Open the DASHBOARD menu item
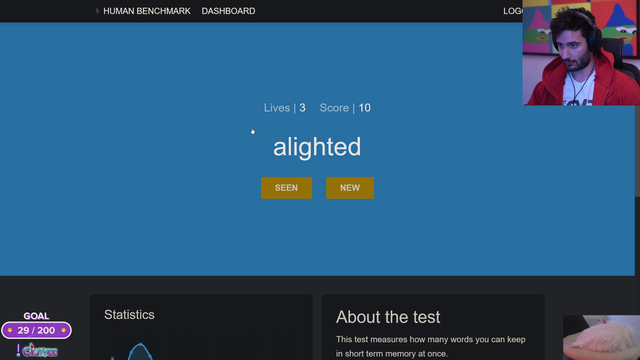The image size is (640, 360). 228,11
